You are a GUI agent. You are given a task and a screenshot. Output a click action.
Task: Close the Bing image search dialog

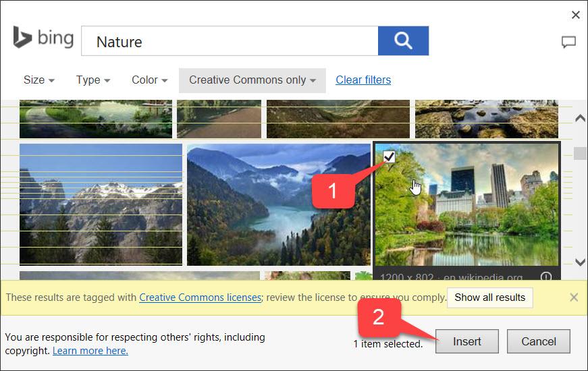(576, 15)
